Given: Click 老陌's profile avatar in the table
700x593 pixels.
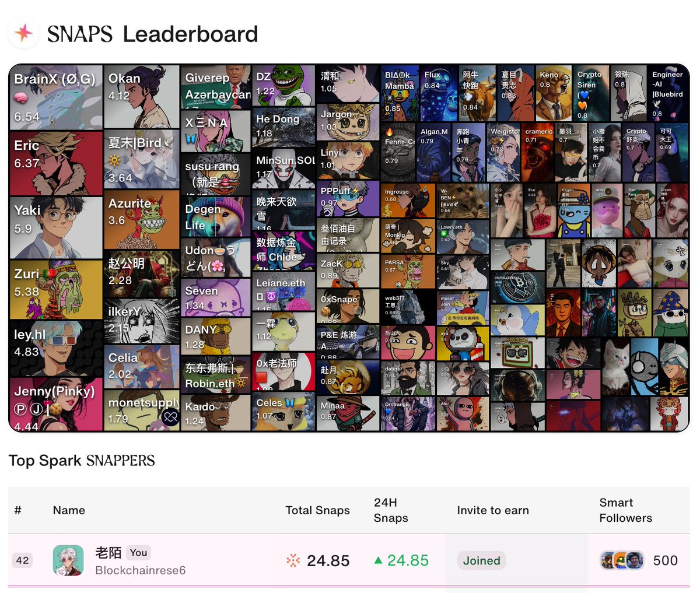Looking at the screenshot, I should [x=68, y=560].
